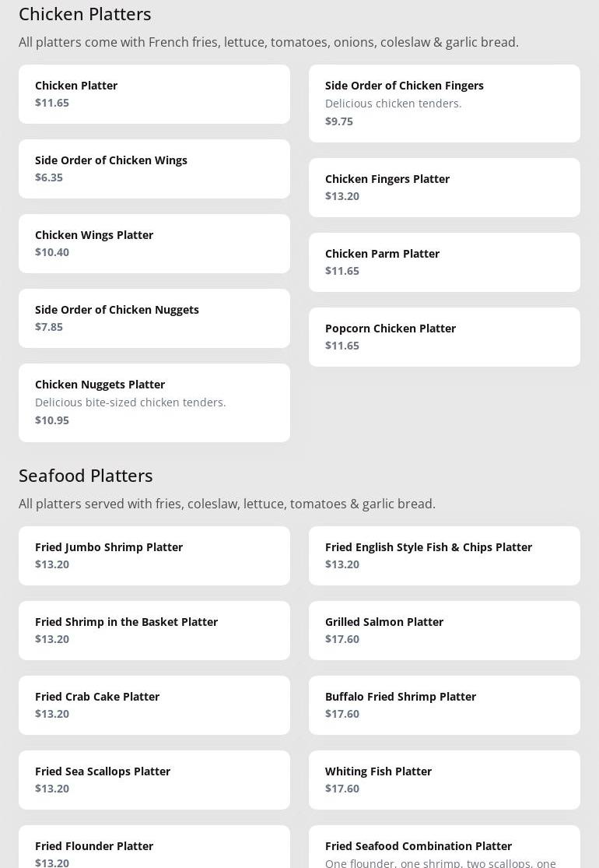This screenshot has width=599, height=868.
Task: Open the Whiting Fish Platter card
Action: 444,780
